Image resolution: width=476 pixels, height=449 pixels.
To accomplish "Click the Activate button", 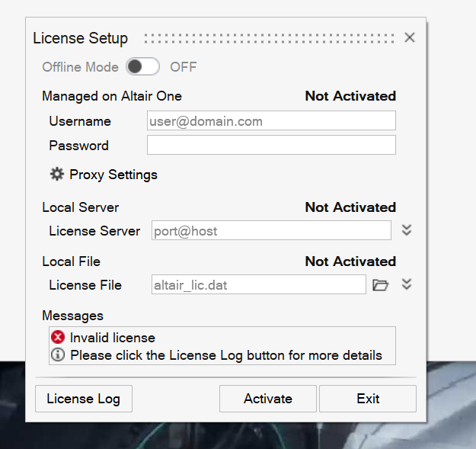I will [268, 399].
